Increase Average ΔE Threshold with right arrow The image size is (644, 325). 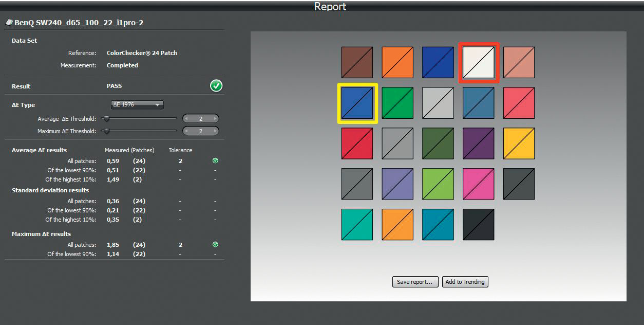pyautogui.click(x=215, y=119)
